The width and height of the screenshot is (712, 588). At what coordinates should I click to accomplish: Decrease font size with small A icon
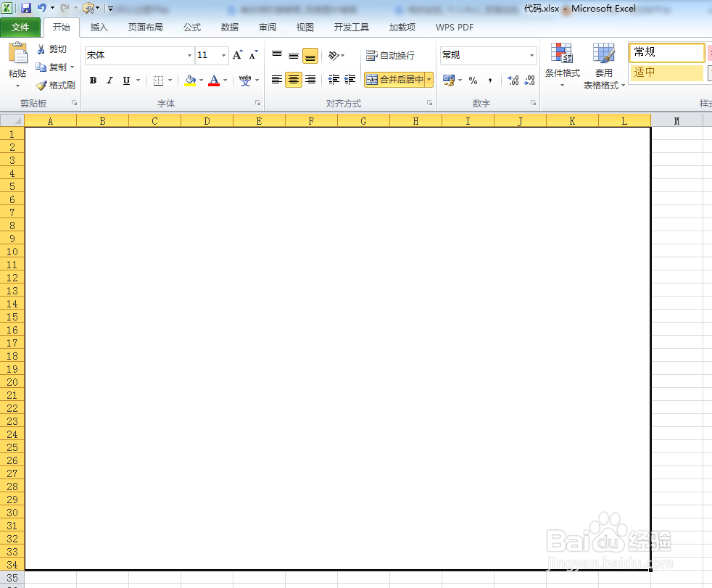(253, 55)
